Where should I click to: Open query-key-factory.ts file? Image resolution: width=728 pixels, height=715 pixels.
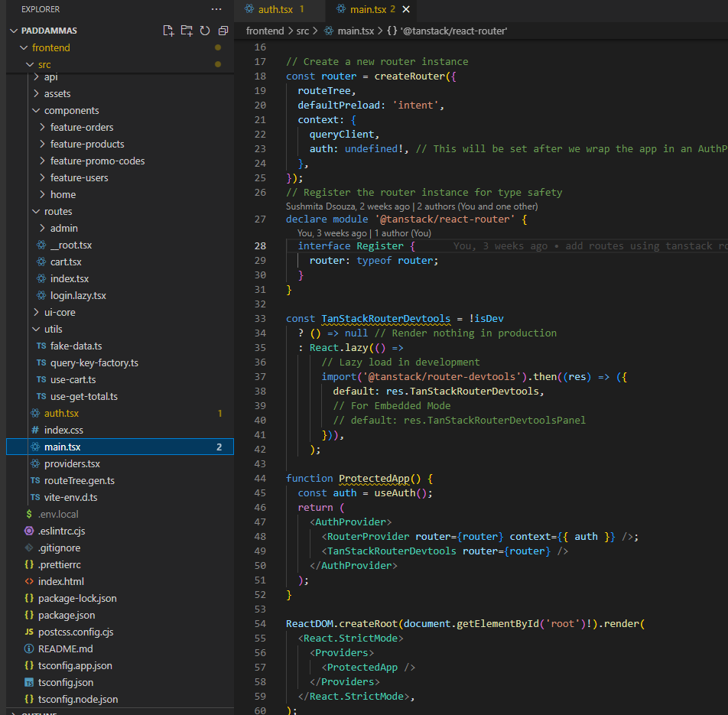(x=94, y=363)
